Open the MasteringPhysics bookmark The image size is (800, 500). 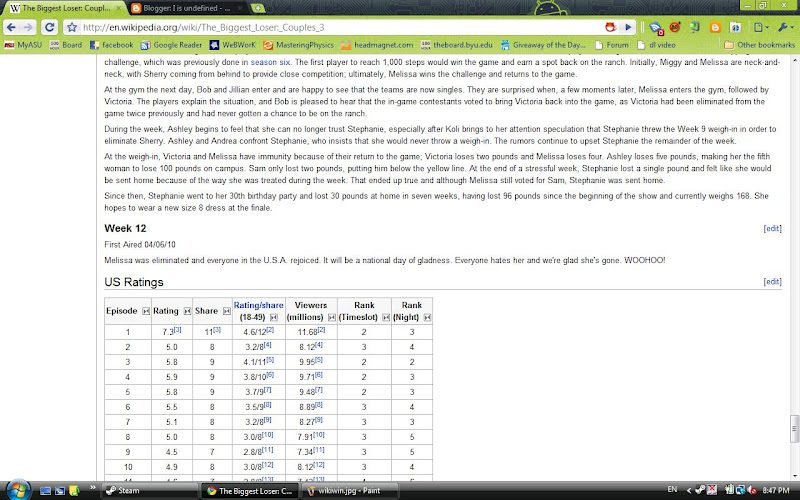[298, 45]
